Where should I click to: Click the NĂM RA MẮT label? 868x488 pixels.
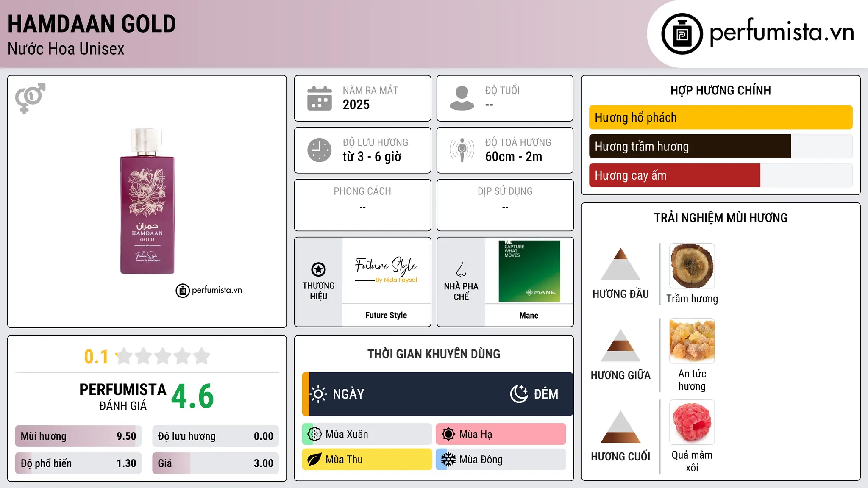[x=370, y=91]
